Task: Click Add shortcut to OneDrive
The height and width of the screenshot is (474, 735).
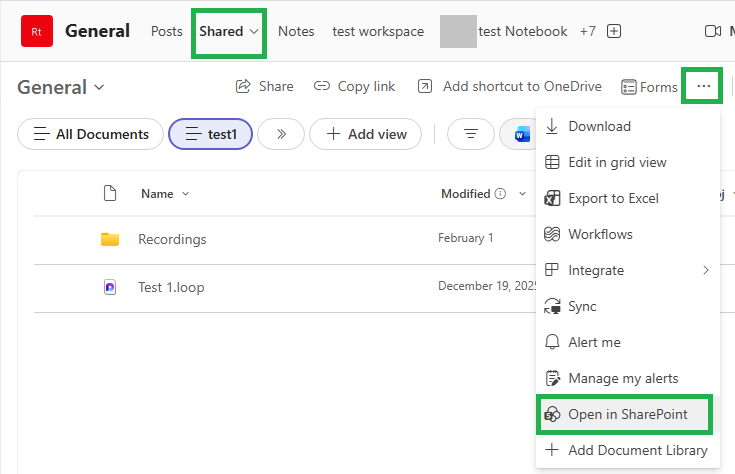Action: tap(510, 86)
